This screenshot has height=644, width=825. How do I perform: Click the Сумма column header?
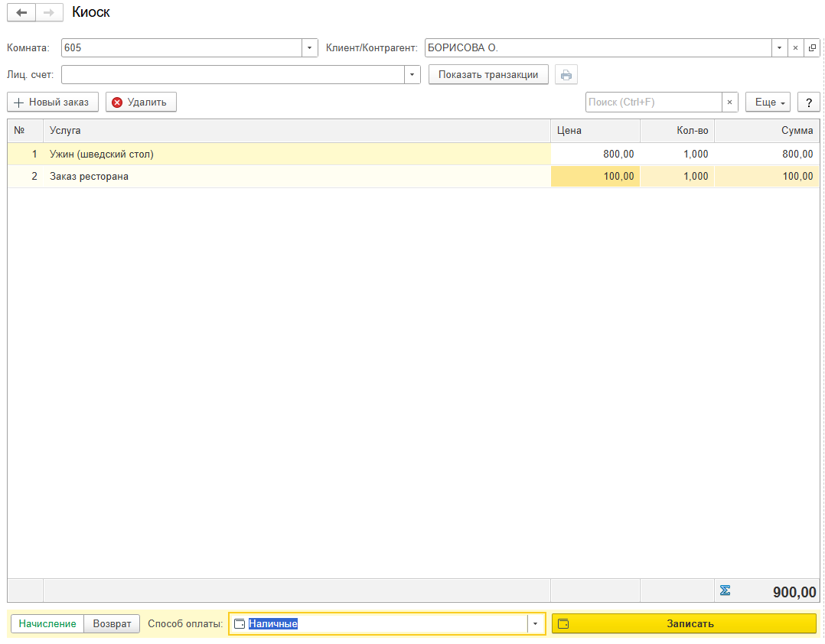tap(767, 130)
